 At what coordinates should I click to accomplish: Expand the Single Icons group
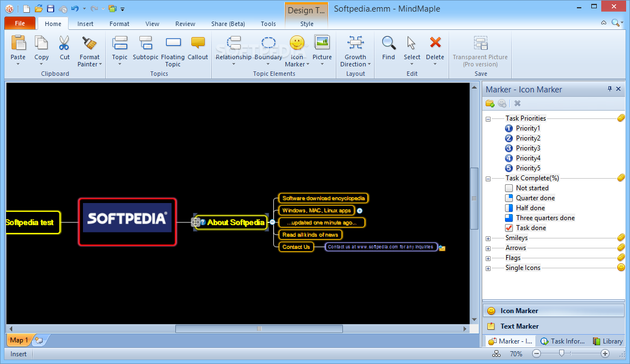click(x=488, y=268)
